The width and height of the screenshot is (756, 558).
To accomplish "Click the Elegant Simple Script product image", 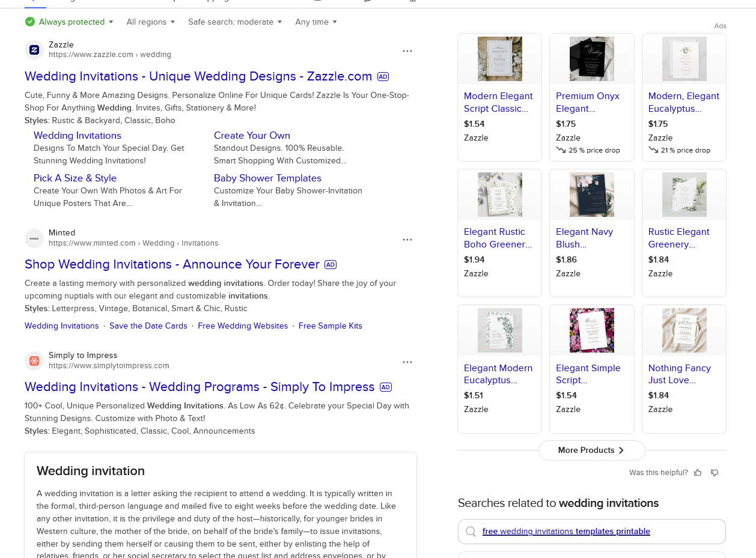I will pos(592,330).
